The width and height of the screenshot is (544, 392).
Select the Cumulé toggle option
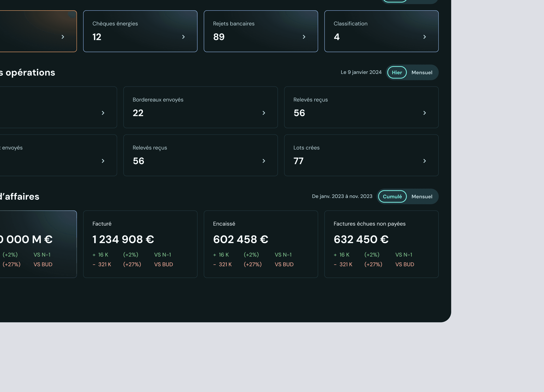(392, 196)
